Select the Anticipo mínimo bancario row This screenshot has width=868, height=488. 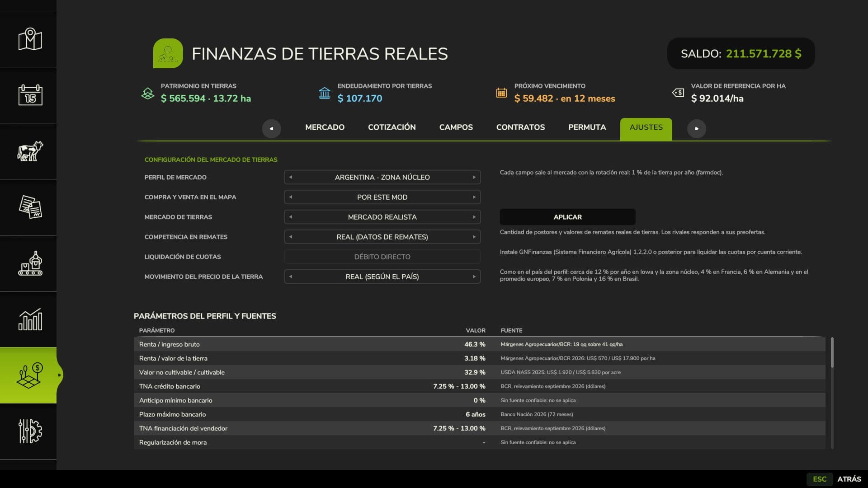coord(480,400)
